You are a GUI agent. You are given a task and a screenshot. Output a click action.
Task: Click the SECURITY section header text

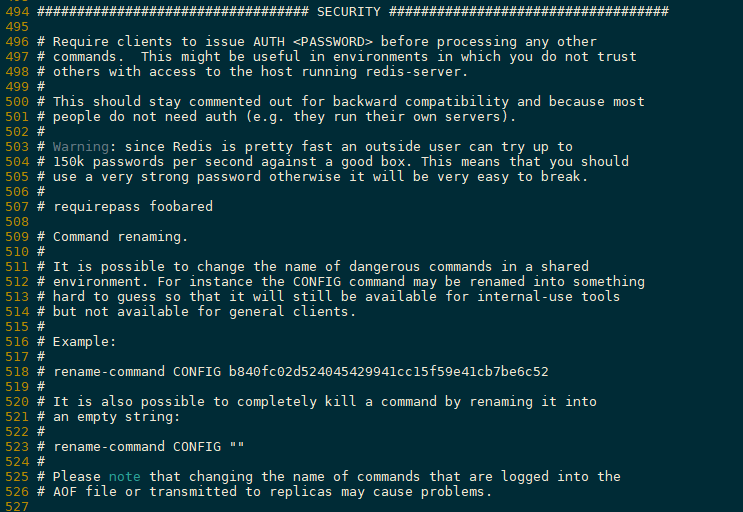349,11
